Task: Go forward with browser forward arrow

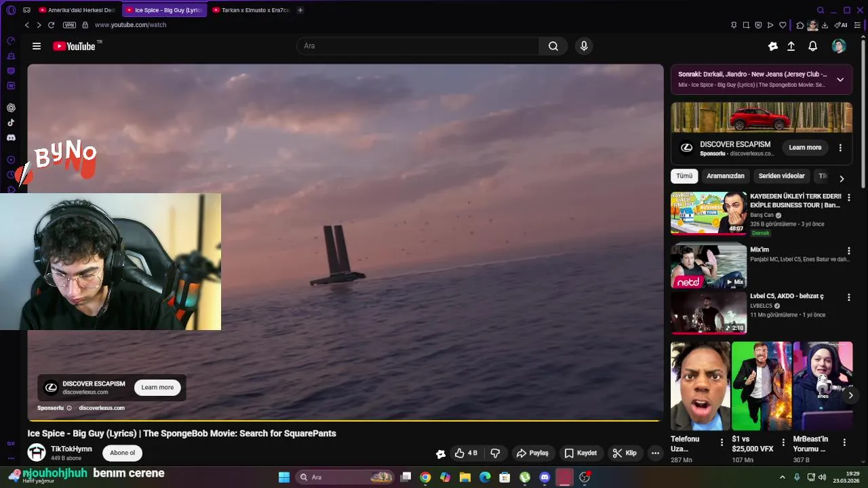Action: coord(39,25)
